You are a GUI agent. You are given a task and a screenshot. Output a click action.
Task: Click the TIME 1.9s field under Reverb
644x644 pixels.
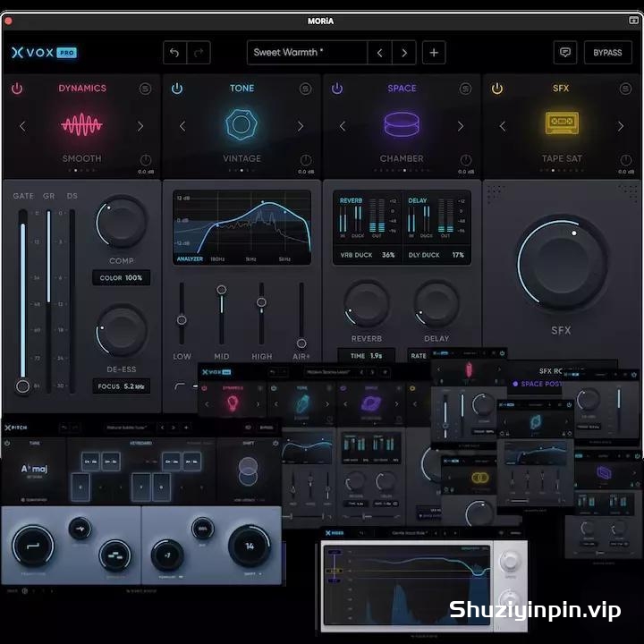click(367, 356)
